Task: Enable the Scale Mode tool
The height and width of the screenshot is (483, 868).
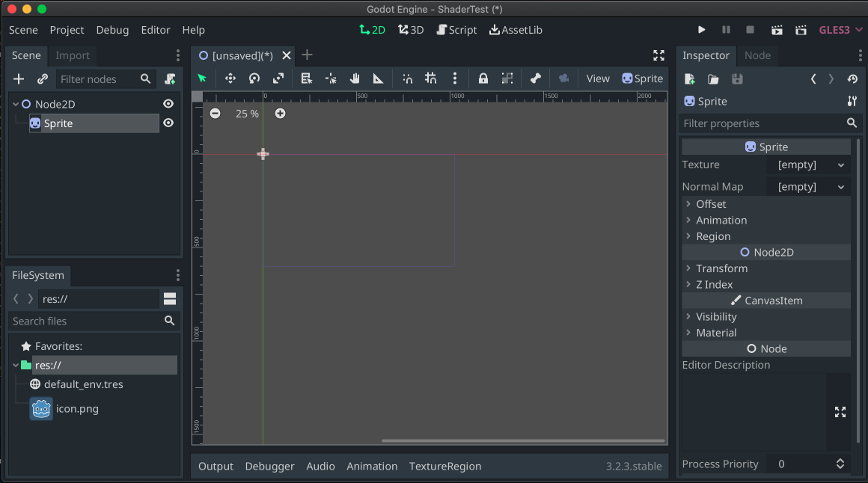Action: pyautogui.click(x=279, y=78)
